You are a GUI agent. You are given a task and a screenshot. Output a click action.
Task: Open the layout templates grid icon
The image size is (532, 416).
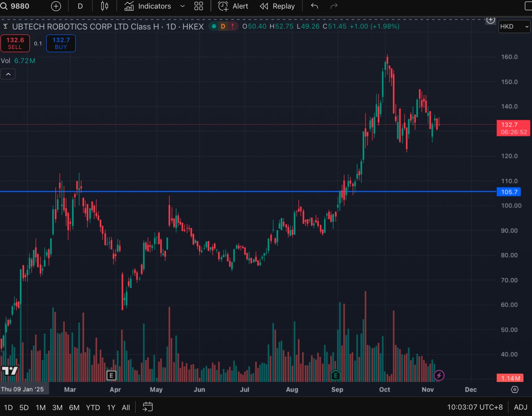click(x=199, y=6)
